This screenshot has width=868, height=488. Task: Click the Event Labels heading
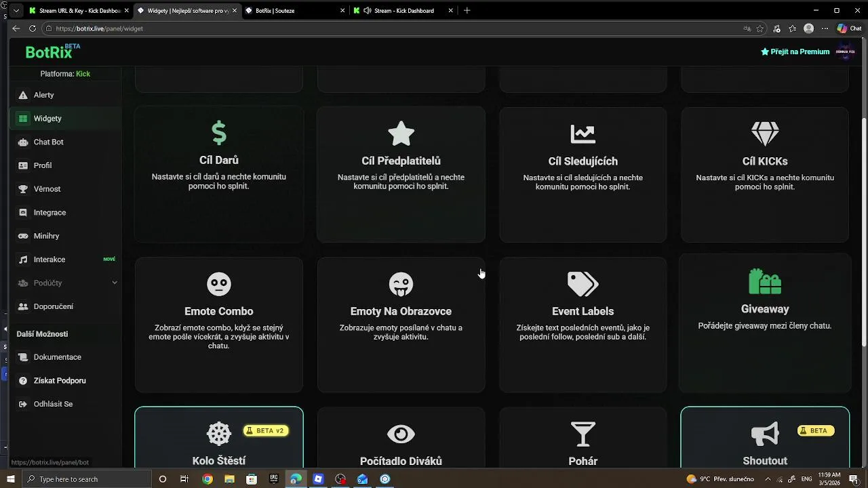tap(583, 311)
